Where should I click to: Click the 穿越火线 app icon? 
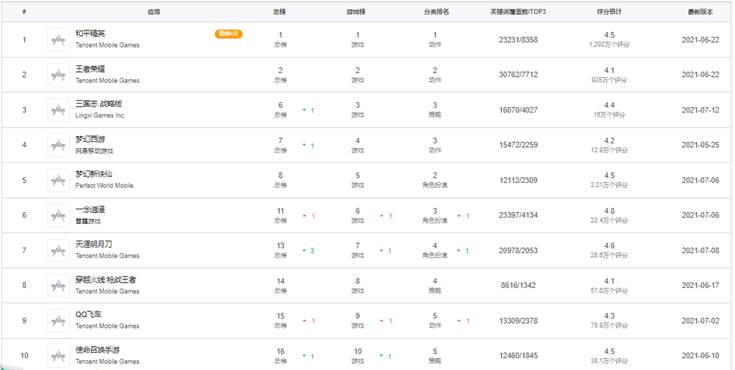coord(58,286)
